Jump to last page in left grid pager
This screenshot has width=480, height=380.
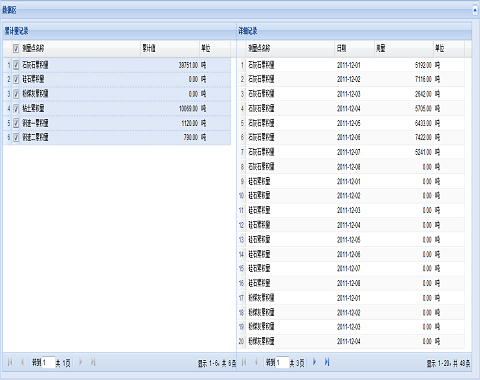(x=93, y=362)
